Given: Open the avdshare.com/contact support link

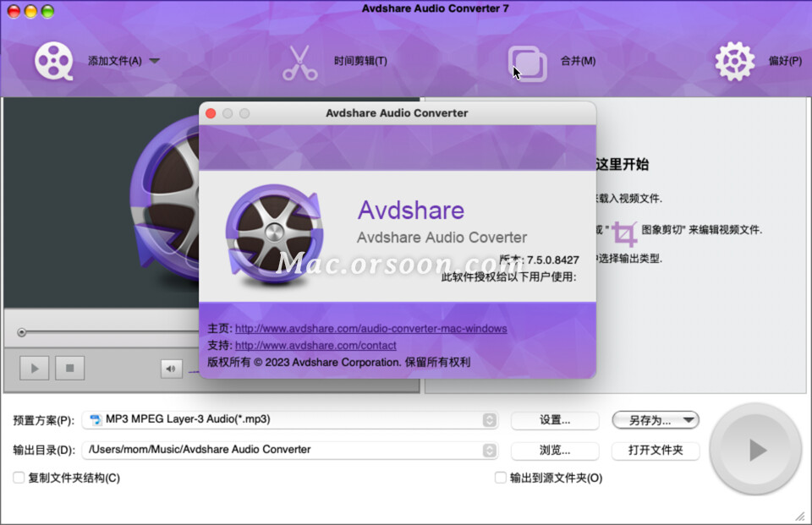Looking at the screenshot, I should point(315,345).
